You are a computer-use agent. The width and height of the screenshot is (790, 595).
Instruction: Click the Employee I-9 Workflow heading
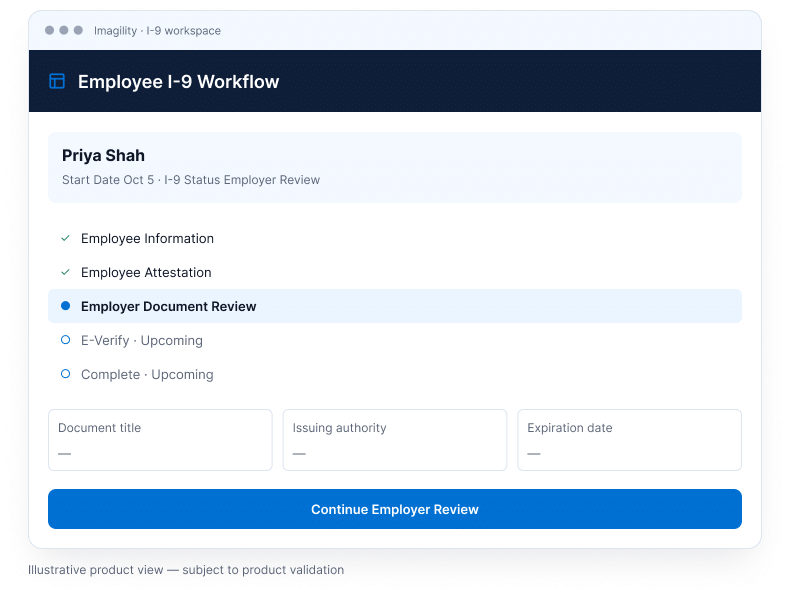tap(178, 82)
